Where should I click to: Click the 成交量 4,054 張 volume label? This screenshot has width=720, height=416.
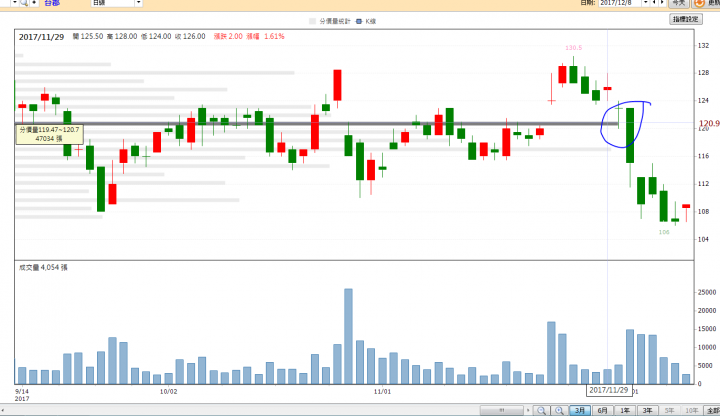point(43,267)
